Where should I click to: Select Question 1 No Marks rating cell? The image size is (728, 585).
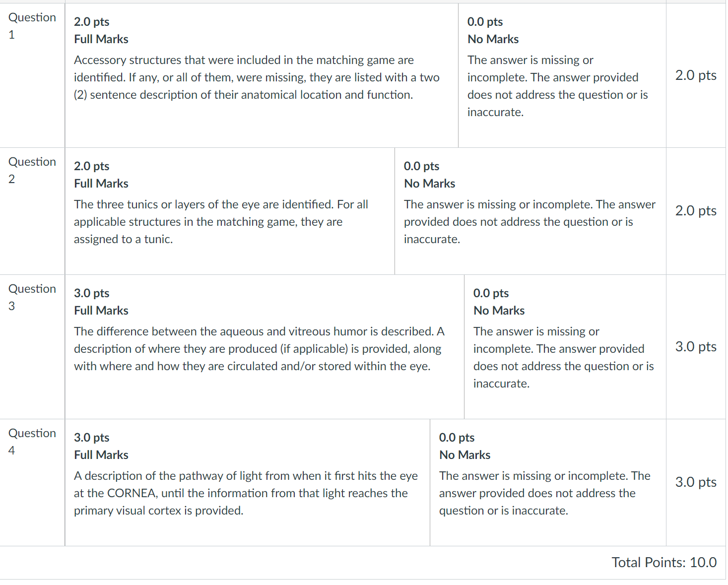[562, 75]
